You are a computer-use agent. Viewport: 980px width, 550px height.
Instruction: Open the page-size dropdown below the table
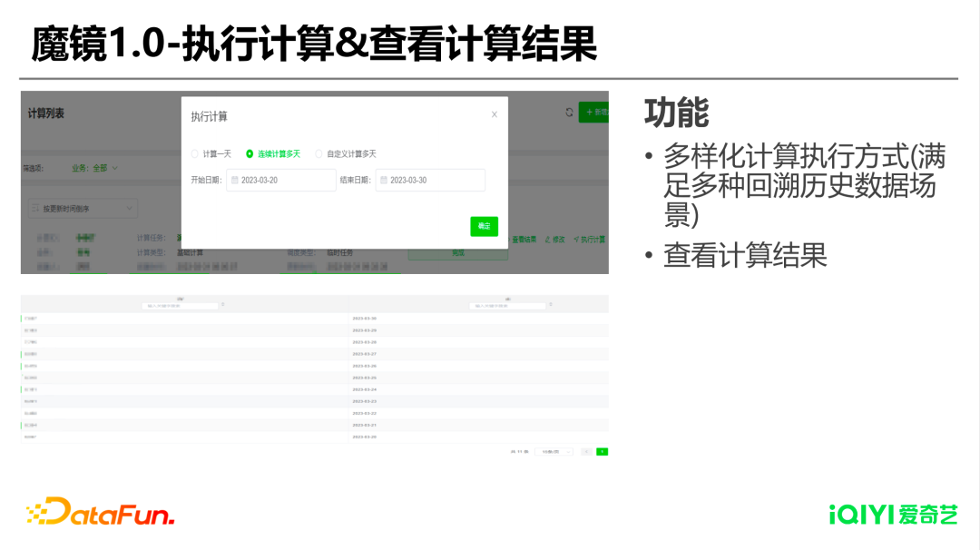tap(554, 451)
